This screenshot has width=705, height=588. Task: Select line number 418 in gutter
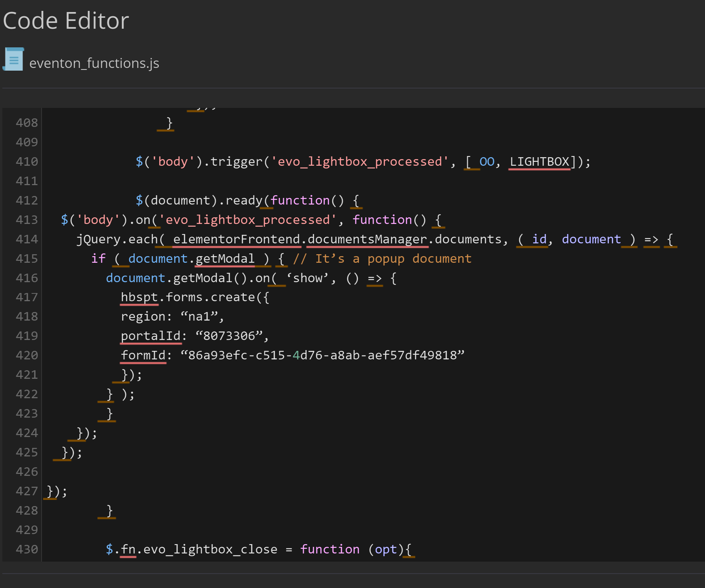27,317
